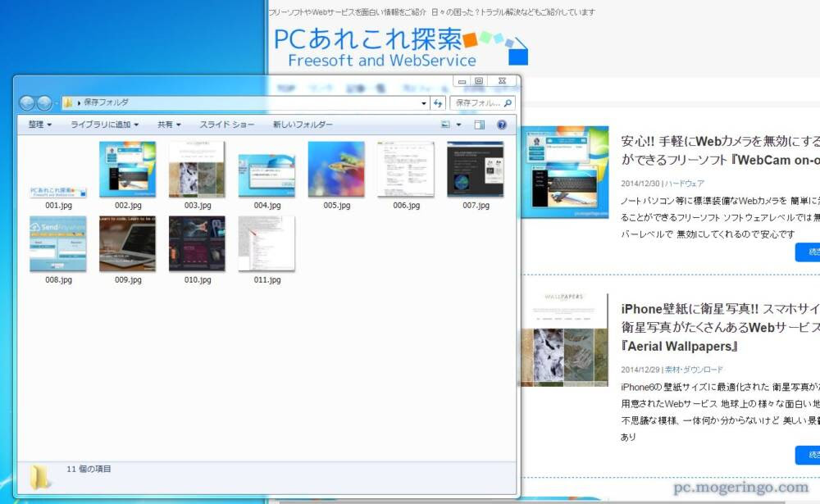The height and width of the screenshot is (504, 820).
Task: Click the 素材・ダウンロード category link
Action: pos(694,370)
